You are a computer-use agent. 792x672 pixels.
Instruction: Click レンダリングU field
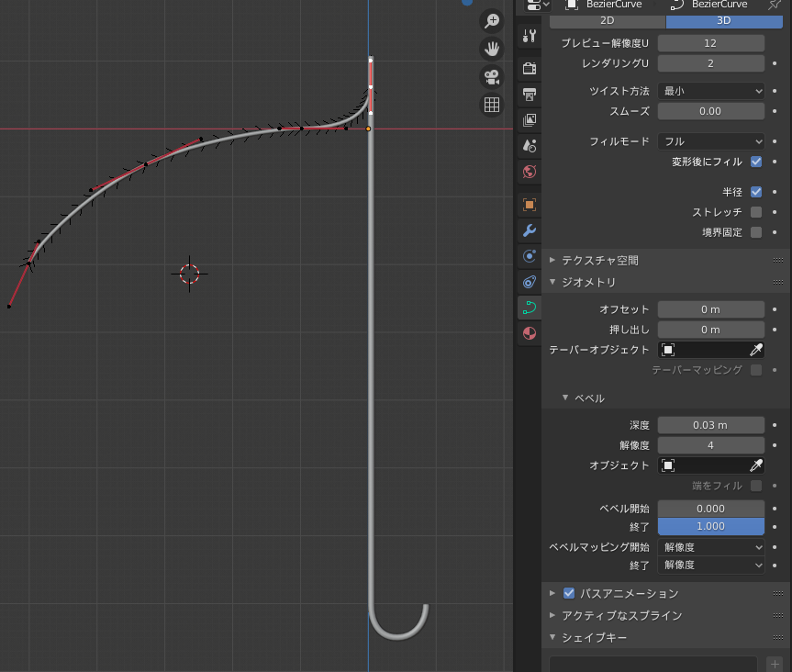point(710,63)
